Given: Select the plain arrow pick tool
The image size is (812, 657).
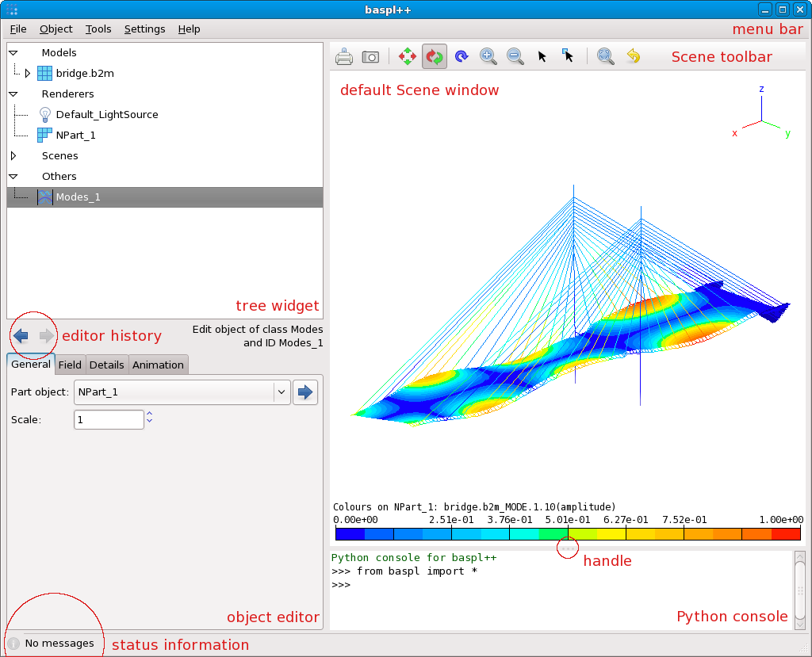Looking at the screenshot, I should pos(542,57).
